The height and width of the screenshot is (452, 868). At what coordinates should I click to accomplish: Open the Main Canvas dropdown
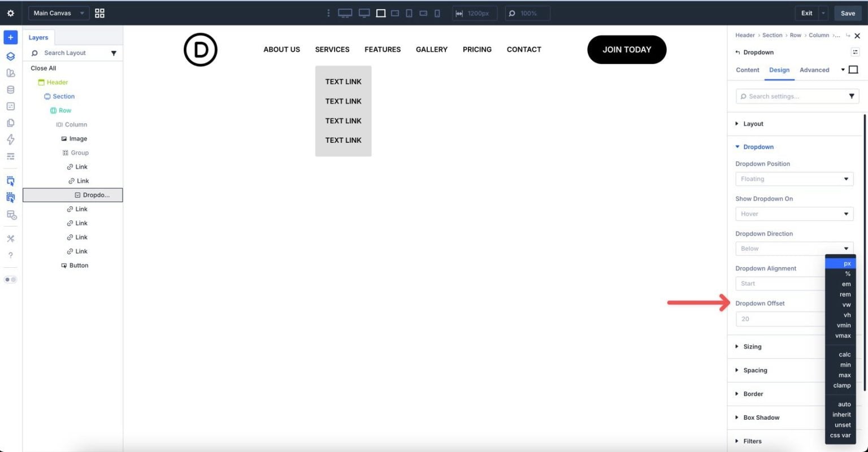pos(58,13)
